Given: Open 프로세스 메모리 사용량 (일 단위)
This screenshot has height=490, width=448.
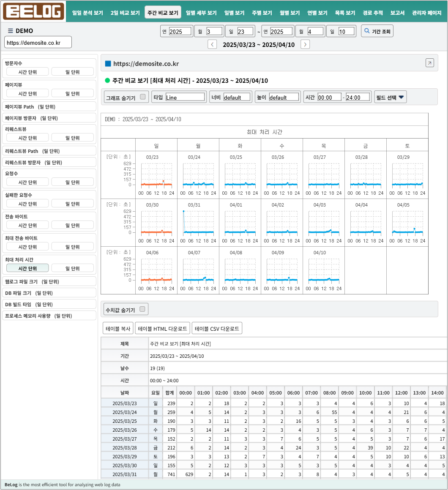Looking at the screenshot, I should click(49, 316).
